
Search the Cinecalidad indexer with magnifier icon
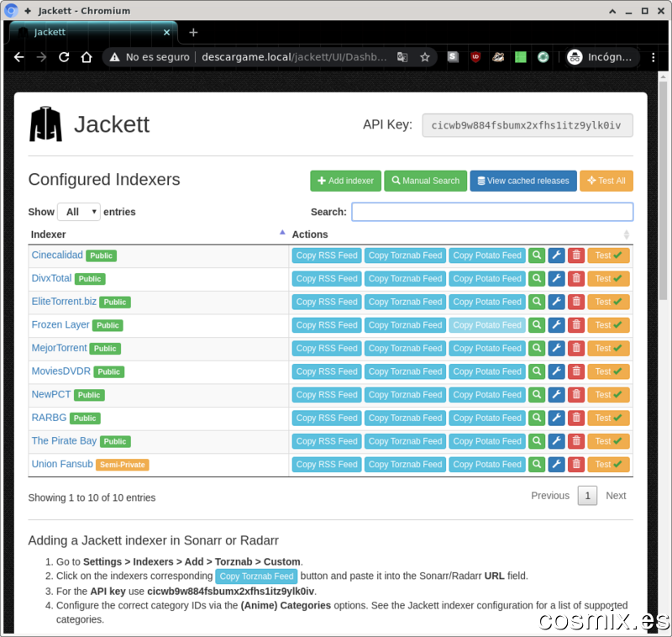coord(537,255)
